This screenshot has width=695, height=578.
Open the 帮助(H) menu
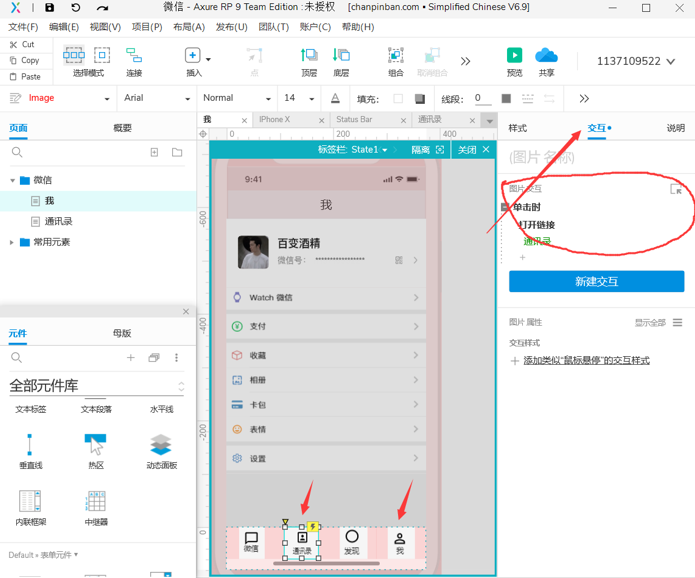click(358, 27)
